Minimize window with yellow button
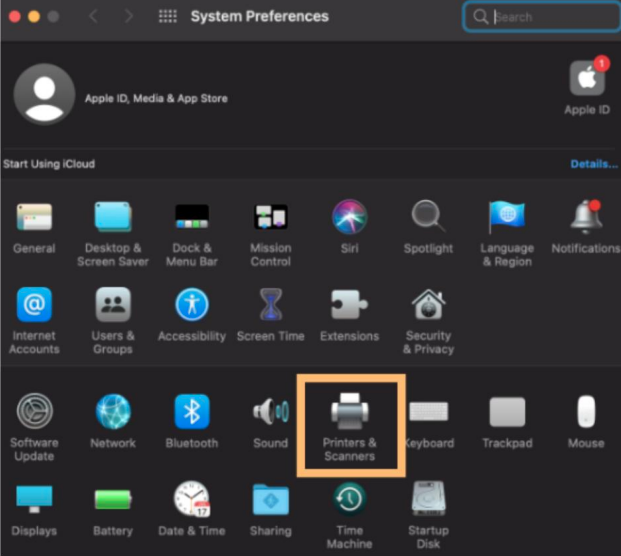Screen dimensions: 621x556 tap(34, 17)
